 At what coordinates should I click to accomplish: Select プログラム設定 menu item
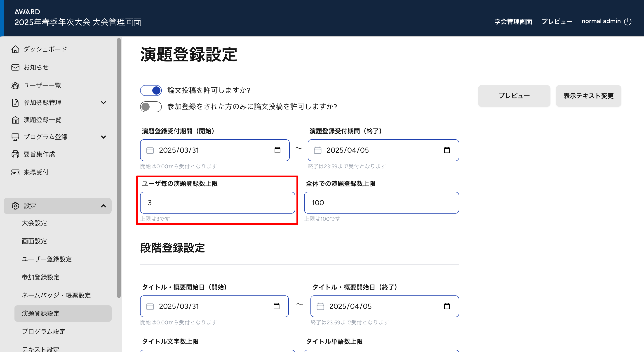click(x=44, y=331)
